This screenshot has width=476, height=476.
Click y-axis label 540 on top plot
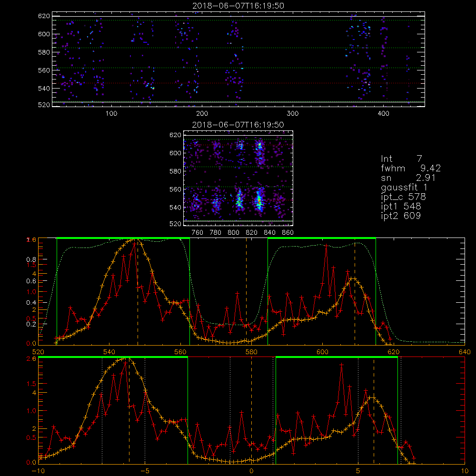44,89
